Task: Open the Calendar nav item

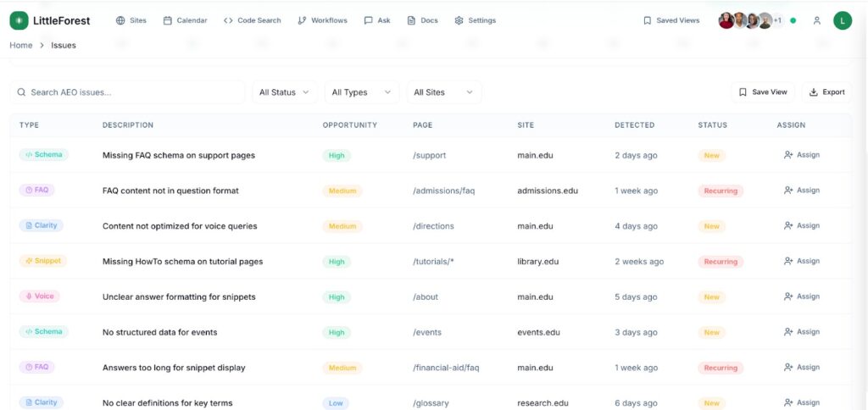Action: pos(185,20)
